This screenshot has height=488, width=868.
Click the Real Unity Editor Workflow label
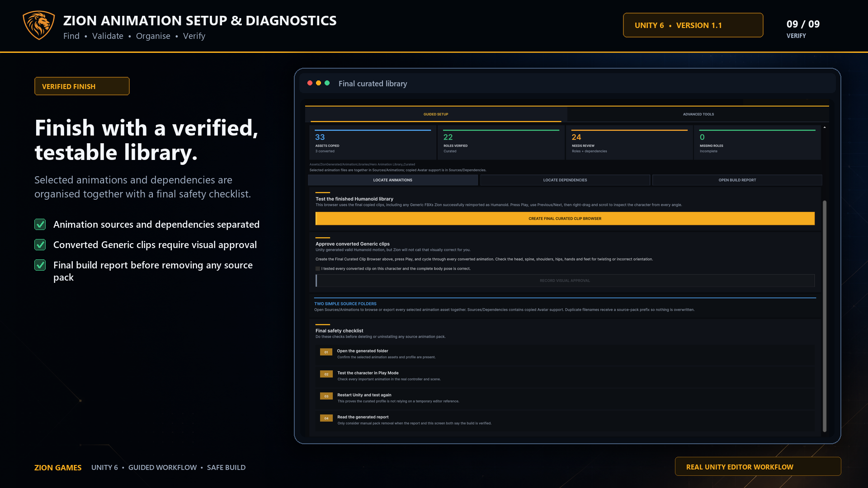[758, 467]
